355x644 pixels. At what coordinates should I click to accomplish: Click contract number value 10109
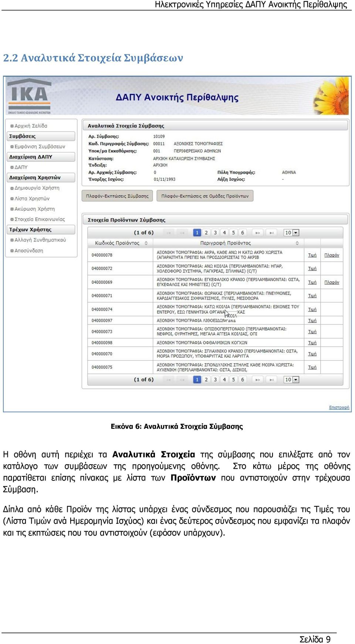(x=159, y=136)
